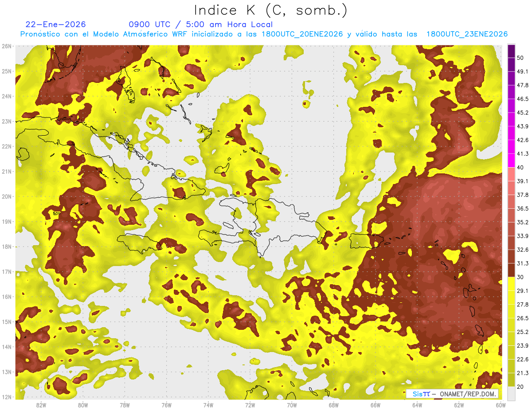The height and width of the screenshot is (411, 532).
Task: Click the initialization time "1800UTC_20ENE2026"
Action: [x=302, y=34]
